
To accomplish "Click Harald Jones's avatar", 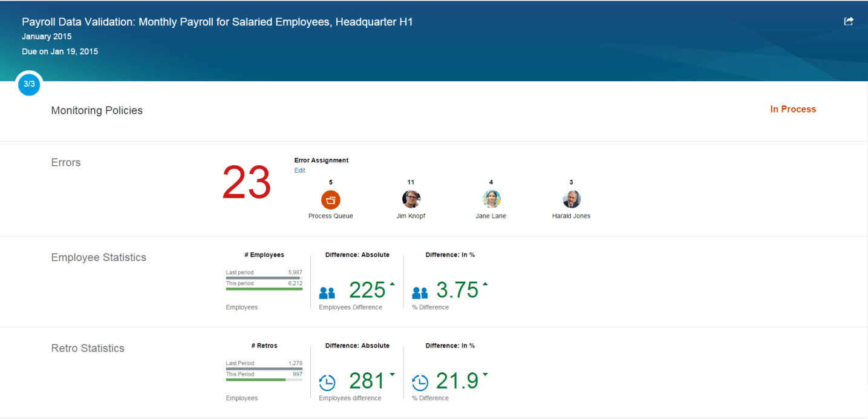I will point(571,199).
